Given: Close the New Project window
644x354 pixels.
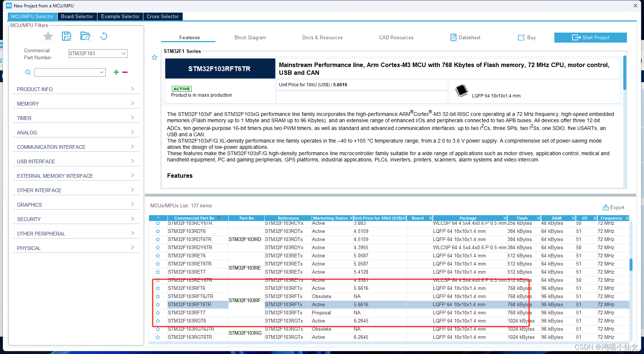Looking at the screenshot, I should [635, 6].
